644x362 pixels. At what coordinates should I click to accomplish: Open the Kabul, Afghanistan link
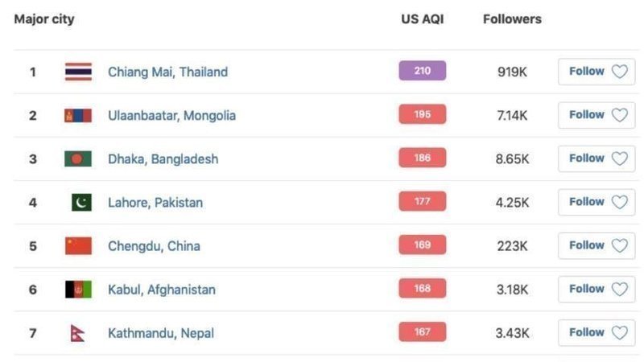coord(161,289)
